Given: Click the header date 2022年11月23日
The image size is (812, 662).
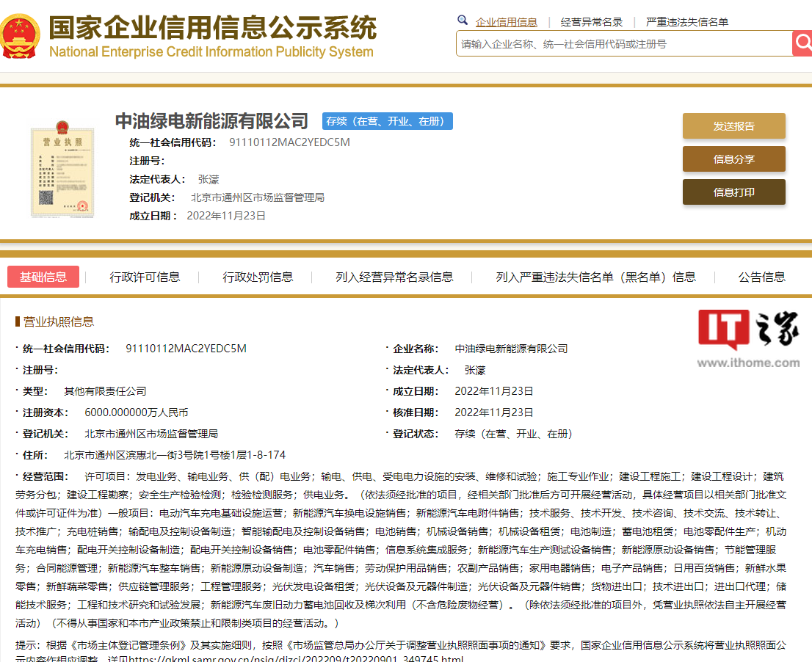Looking at the screenshot, I should (226, 216).
